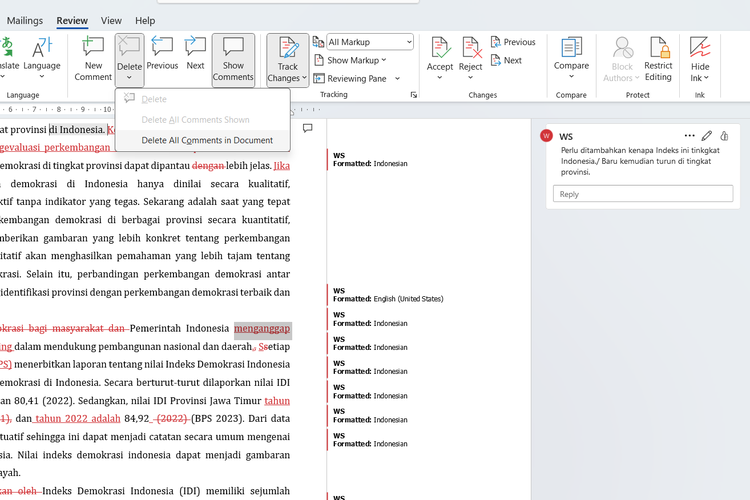The width and height of the screenshot is (750, 500).
Task: Open Tracking group dialog launcher
Action: (x=413, y=95)
